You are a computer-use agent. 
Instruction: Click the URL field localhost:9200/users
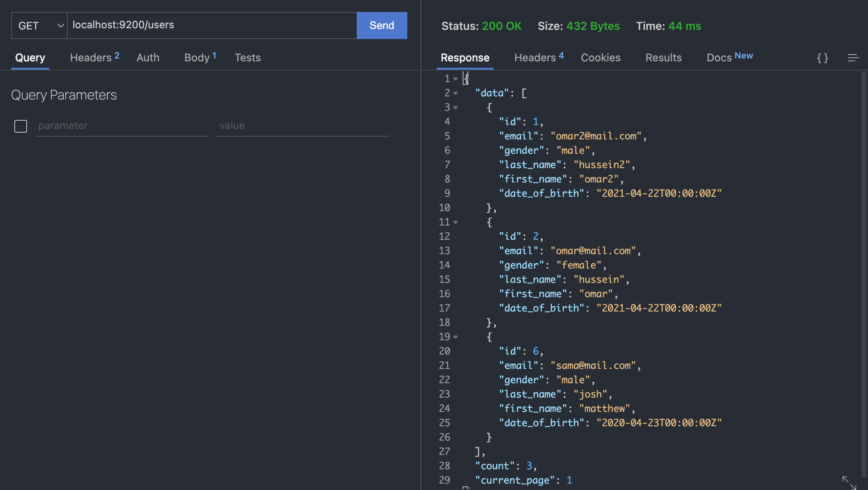[212, 25]
